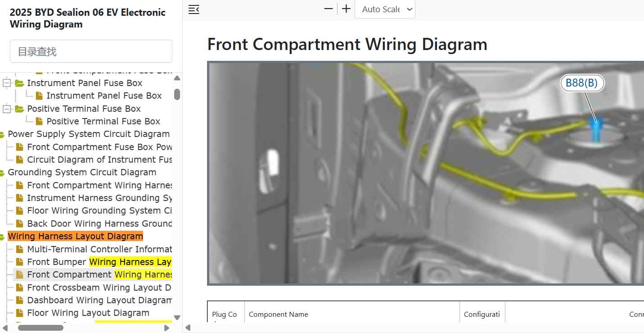Click the Front Compartment Wiring Diagram heading
The height and width of the screenshot is (333, 644).
click(347, 44)
